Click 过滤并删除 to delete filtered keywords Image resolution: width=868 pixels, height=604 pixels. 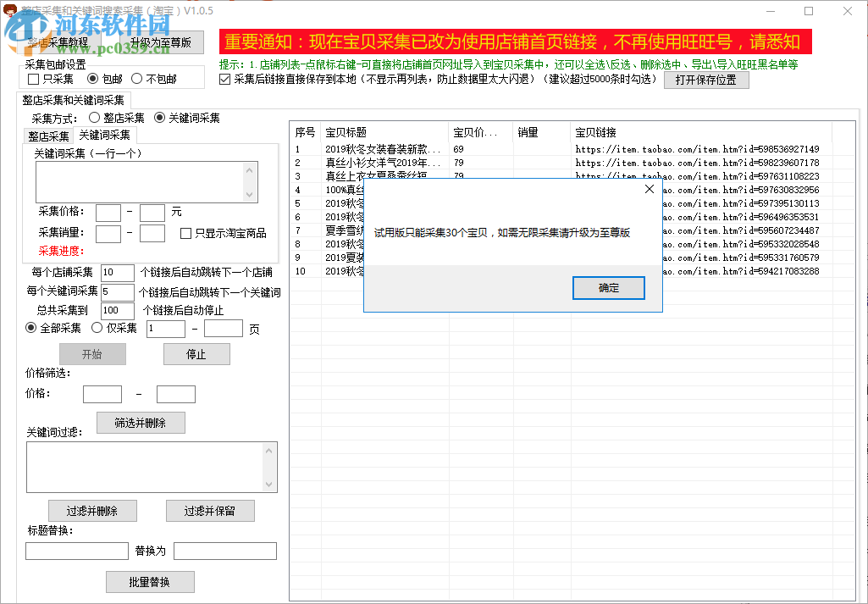click(92, 510)
